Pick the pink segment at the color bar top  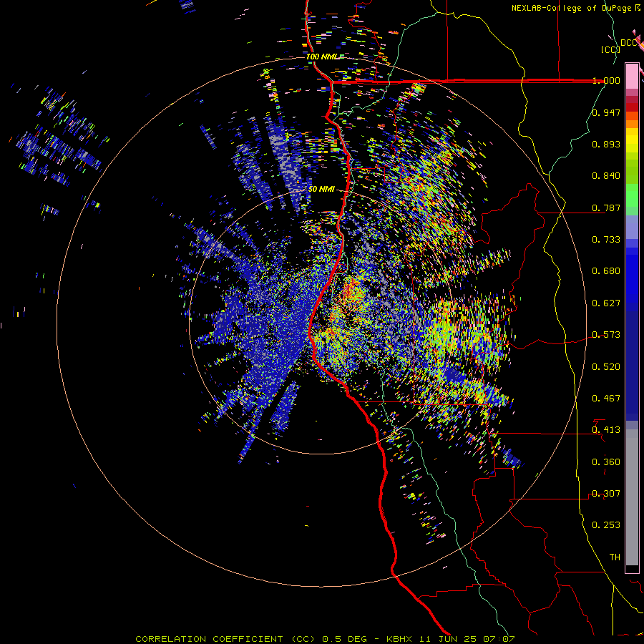click(632, 76)
